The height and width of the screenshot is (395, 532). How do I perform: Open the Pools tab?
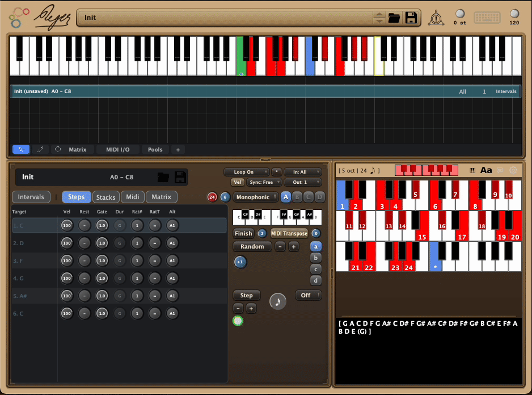point(155,149)
